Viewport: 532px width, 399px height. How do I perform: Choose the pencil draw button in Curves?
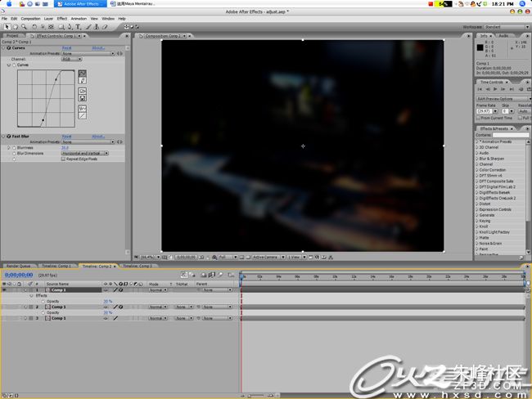(x=82, y=81)
